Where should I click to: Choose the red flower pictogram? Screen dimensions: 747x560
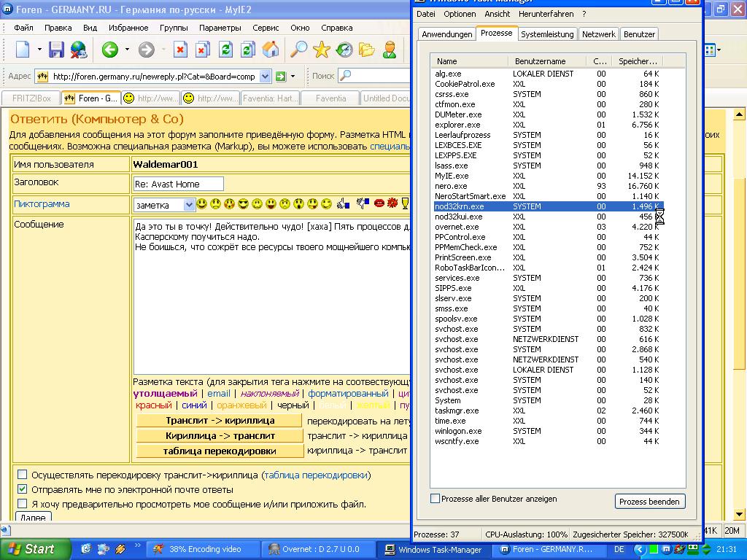[392, 203]
